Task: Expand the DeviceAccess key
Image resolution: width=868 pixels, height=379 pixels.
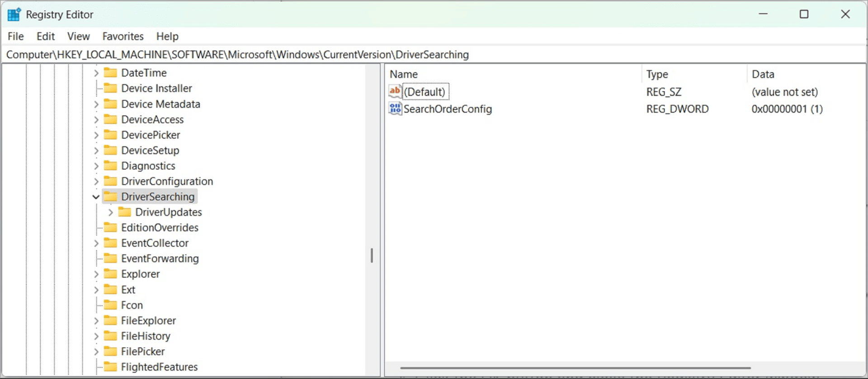Action: 96,119
